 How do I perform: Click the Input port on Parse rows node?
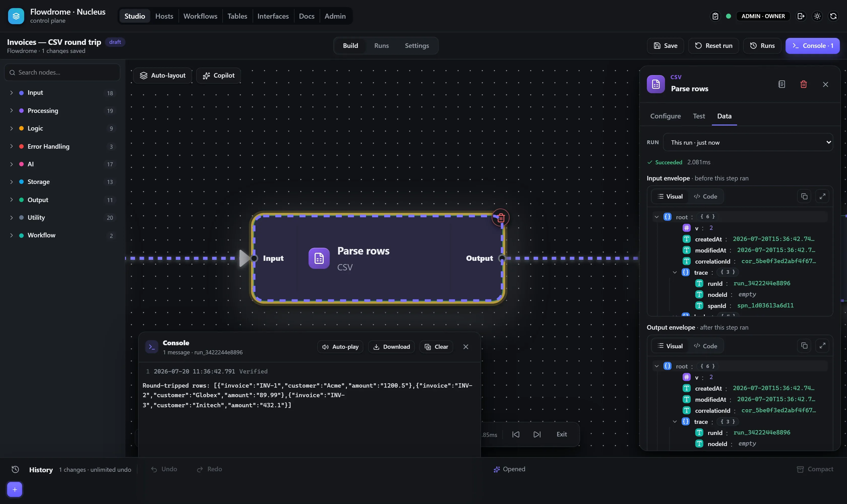coord(254,258)
